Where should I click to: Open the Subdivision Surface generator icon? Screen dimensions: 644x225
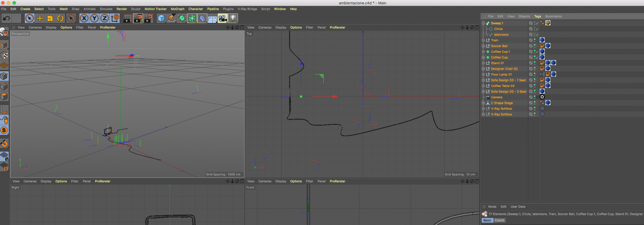pyautogui.click(x=182, y=18)
